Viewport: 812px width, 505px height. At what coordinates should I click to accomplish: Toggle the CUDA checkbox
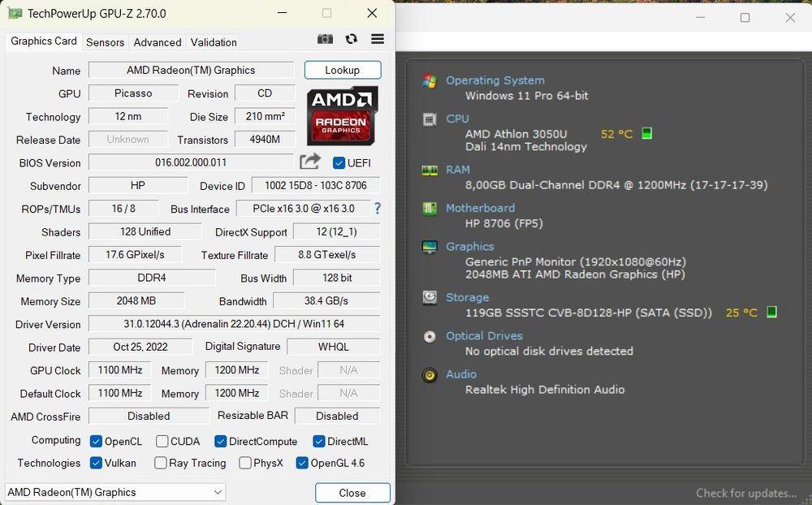click(x=162, y=442)
